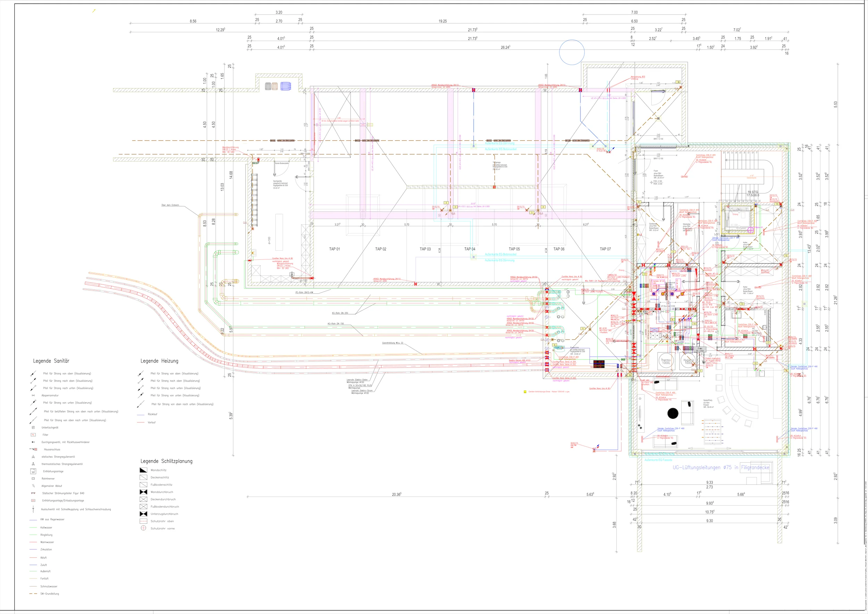Click the Filter symbol in Sanitär legend

33,435
